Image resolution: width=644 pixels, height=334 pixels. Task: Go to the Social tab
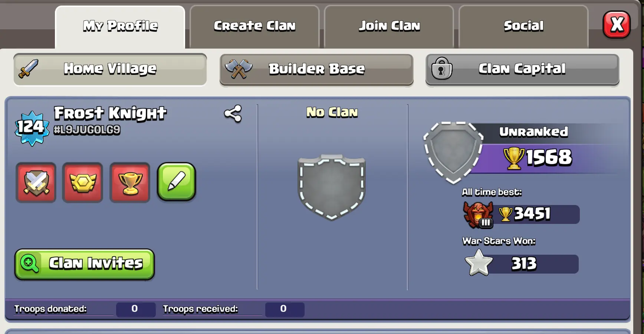pyautogui.click(x=523, y=27)
